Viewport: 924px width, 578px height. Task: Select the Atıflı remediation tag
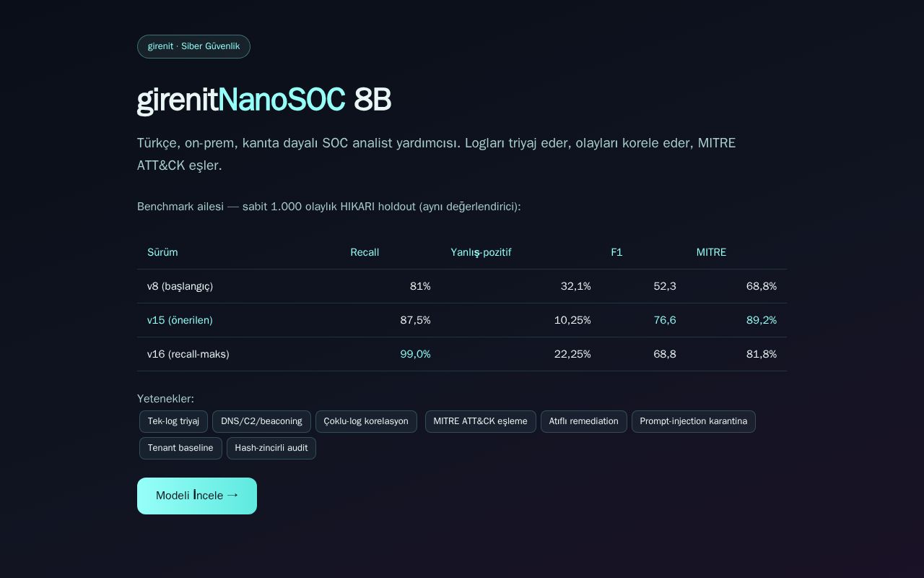[x=583, y=421]
